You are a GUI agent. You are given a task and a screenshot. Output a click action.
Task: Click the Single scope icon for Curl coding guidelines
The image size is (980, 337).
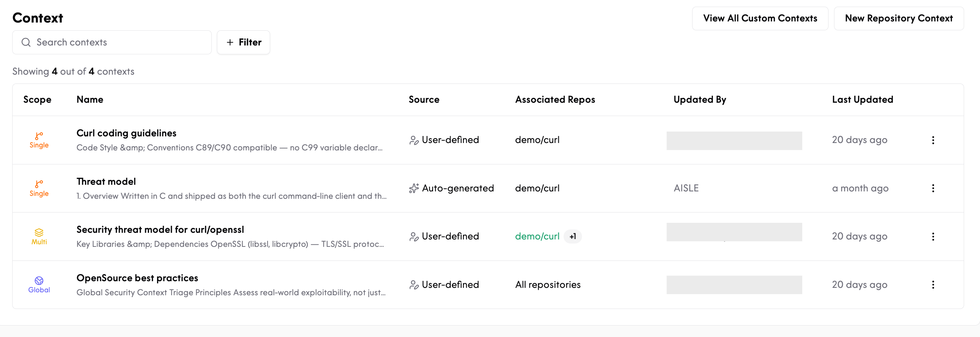tap(39, 136)
